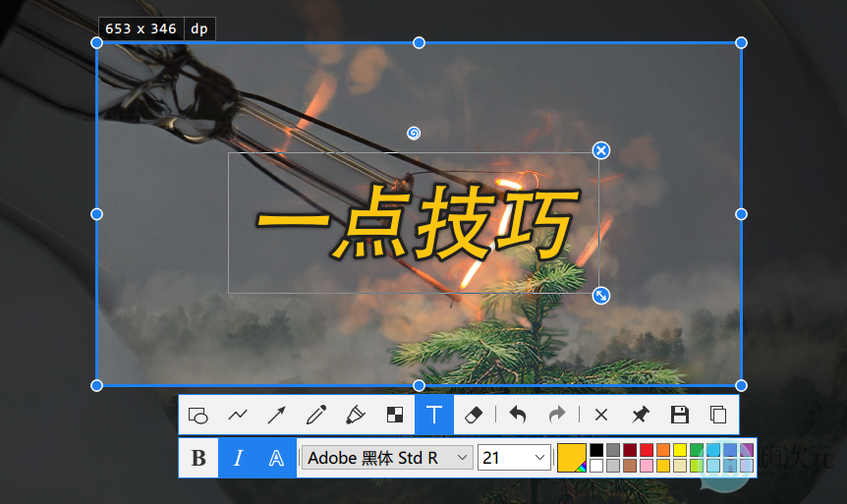Image resolution: width=847 pixels, height=504 pixels.
Task: Delete the text box with its close handle
Action: [601, 150]
